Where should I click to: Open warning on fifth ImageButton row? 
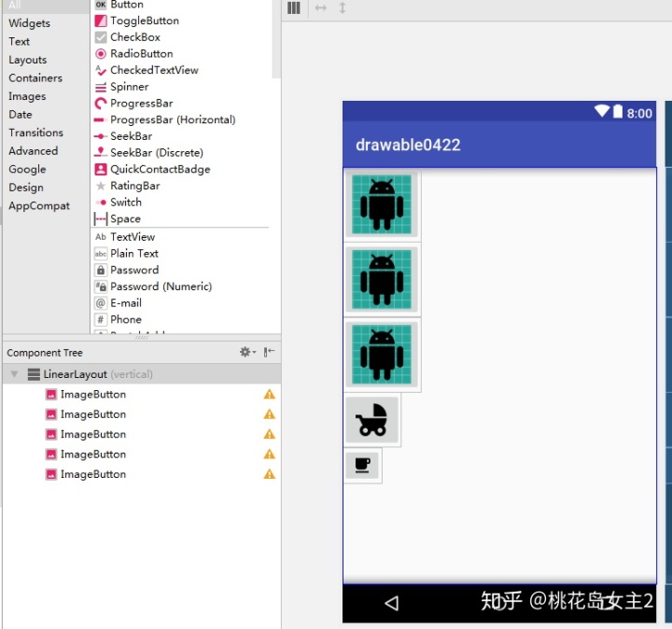(269, 474)
